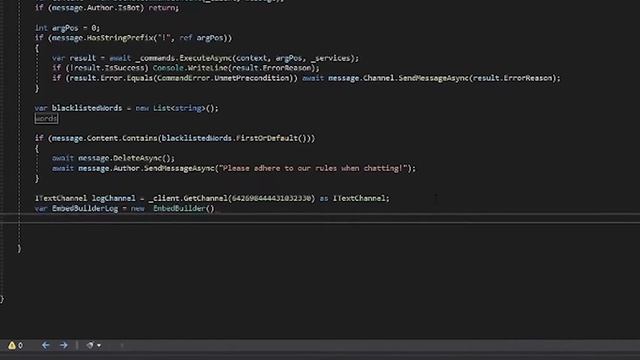This screenshot has height=360, width=640.
Task: Click 'int argPos = 0;' line
Action: (67, 28)
